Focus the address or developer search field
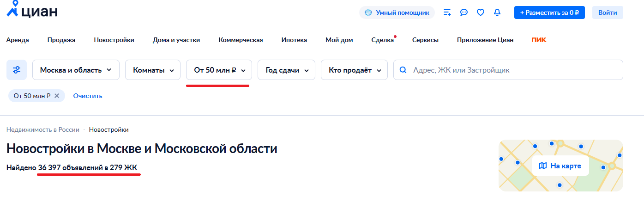Screen dimensions: 644x197 pyautogui.click(x=512, y=70)
